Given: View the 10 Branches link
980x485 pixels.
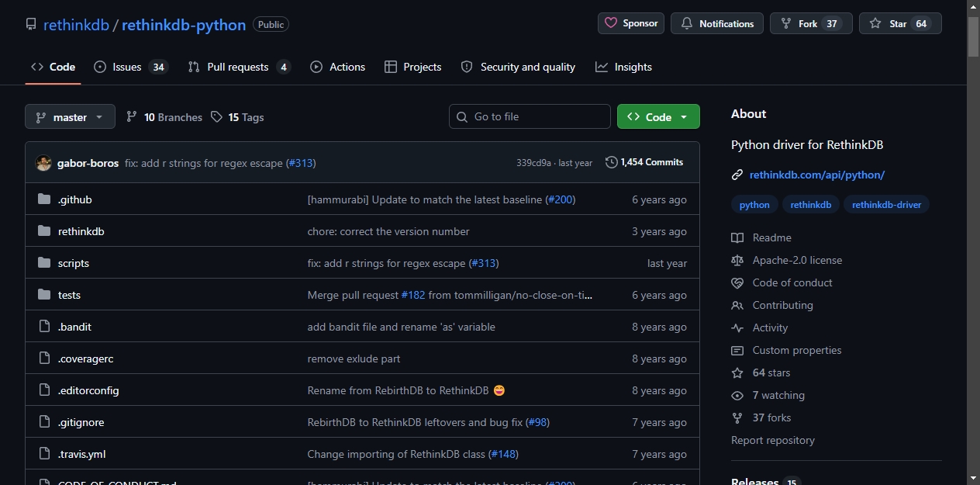Looking at the screenshot, I should pyautogui.click(x=164, y=117).
